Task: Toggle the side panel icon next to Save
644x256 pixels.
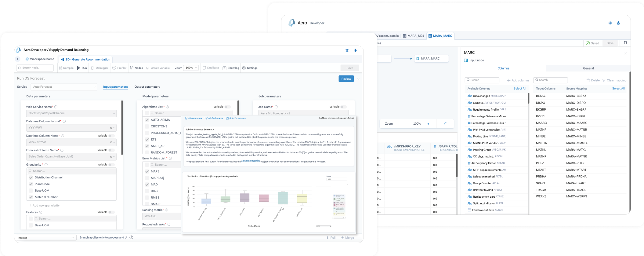Action: pos(626,43)
